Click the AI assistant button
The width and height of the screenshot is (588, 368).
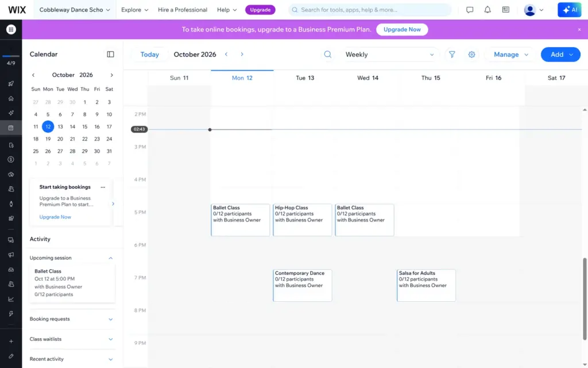pos(569,10)
